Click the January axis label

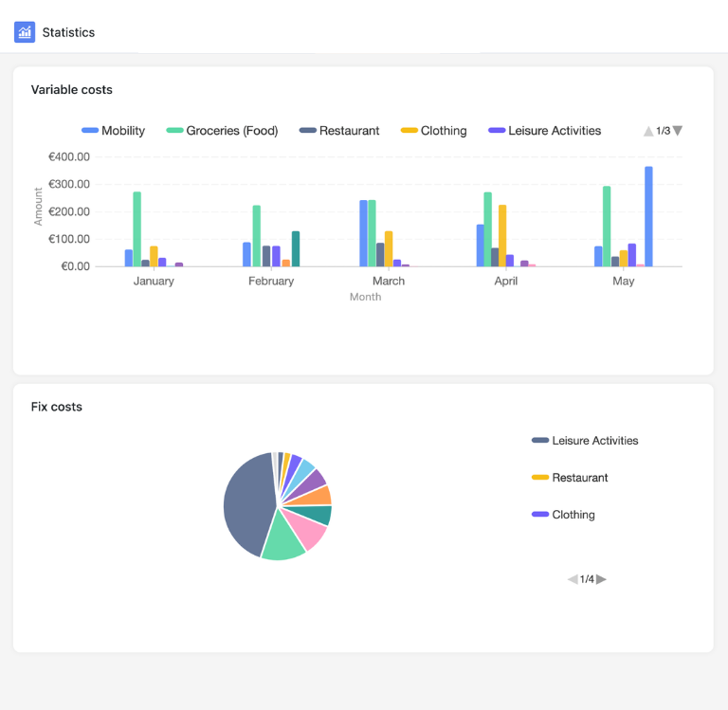[x=154, y=281]
